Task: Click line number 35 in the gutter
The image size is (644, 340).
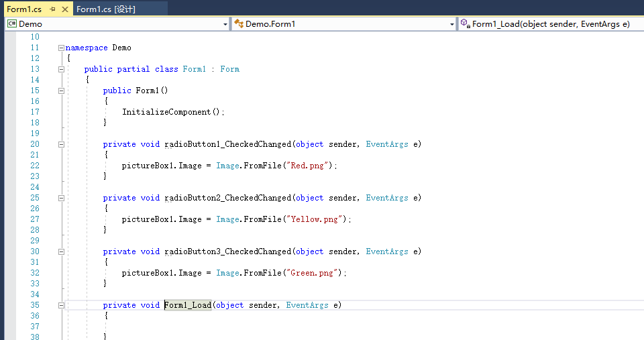Action: 35,305
